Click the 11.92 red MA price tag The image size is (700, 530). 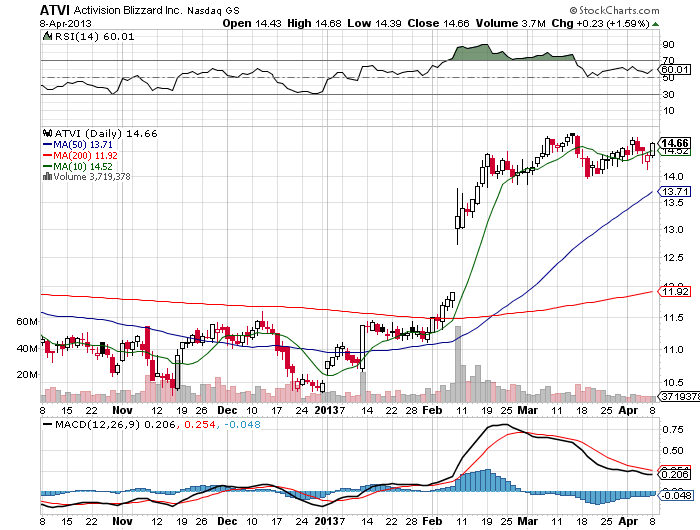coord(675,292)
